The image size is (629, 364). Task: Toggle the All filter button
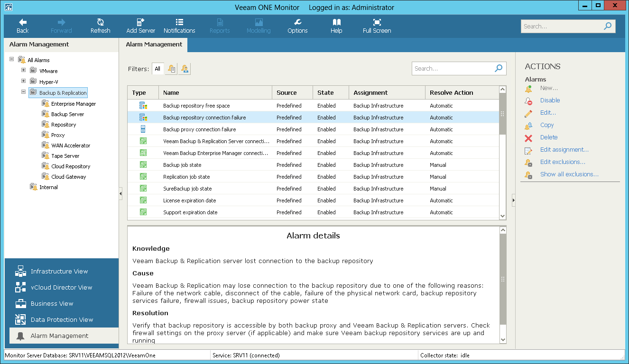coord(157,69)
